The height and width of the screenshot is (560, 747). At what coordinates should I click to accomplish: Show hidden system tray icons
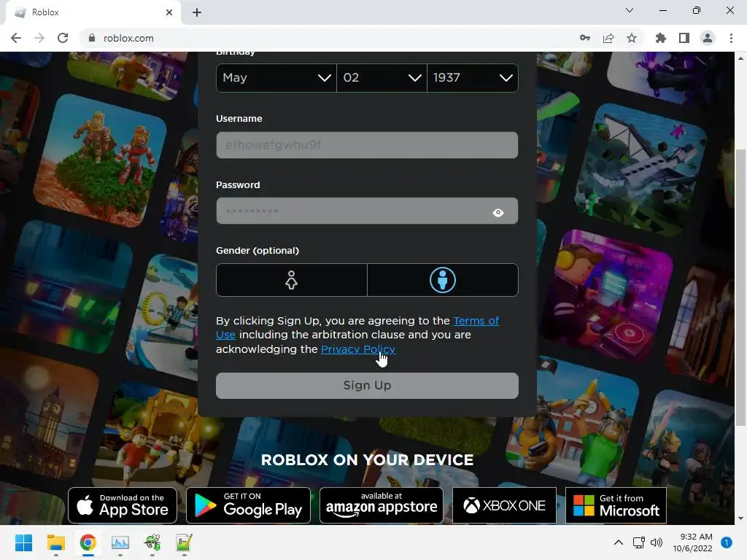click(x=619, y=542)
